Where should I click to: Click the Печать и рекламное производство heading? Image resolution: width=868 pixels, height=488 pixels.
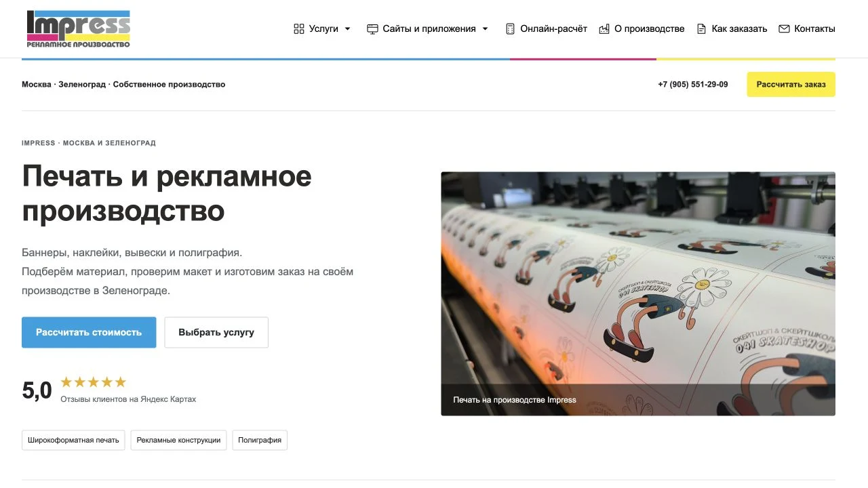tap(167, 194)
